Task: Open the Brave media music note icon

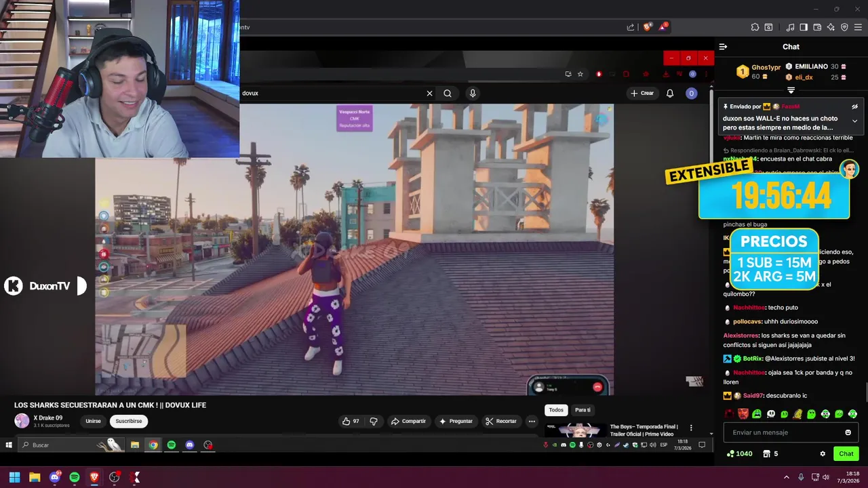Action: click(790, 27)
